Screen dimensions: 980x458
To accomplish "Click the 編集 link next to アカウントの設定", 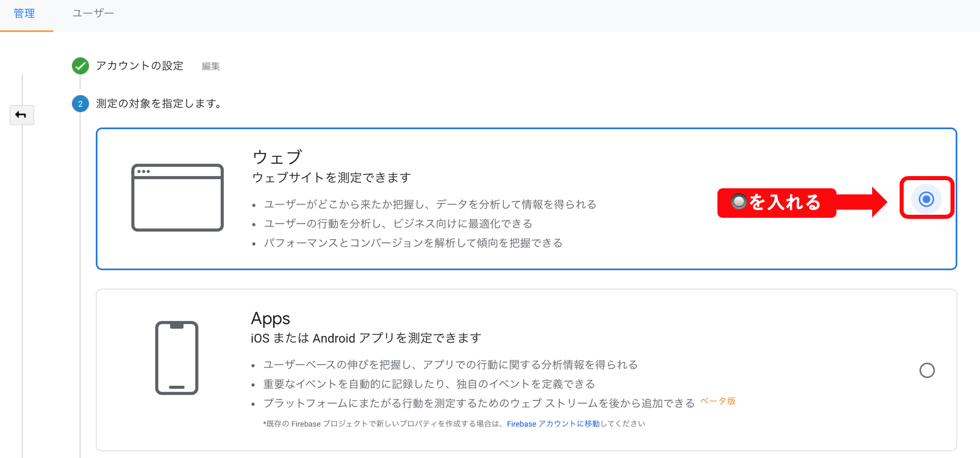I will coord(211,66).
